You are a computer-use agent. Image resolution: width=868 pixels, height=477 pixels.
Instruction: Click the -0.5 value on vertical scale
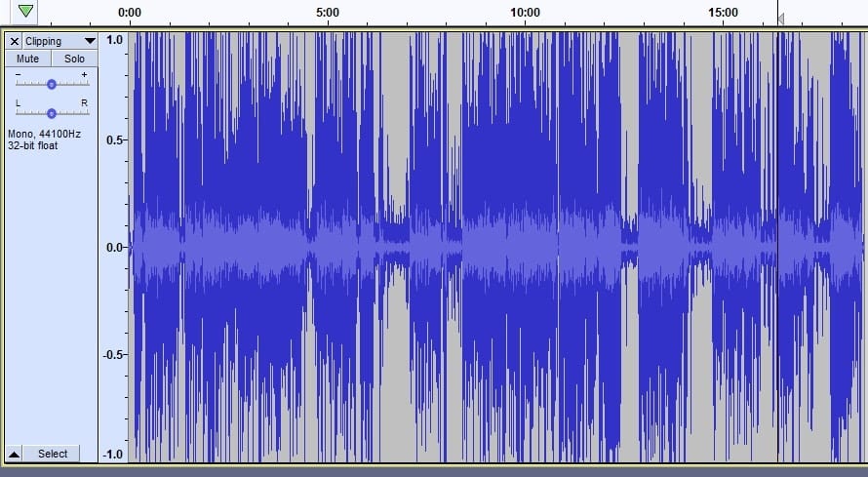point(113,355)
